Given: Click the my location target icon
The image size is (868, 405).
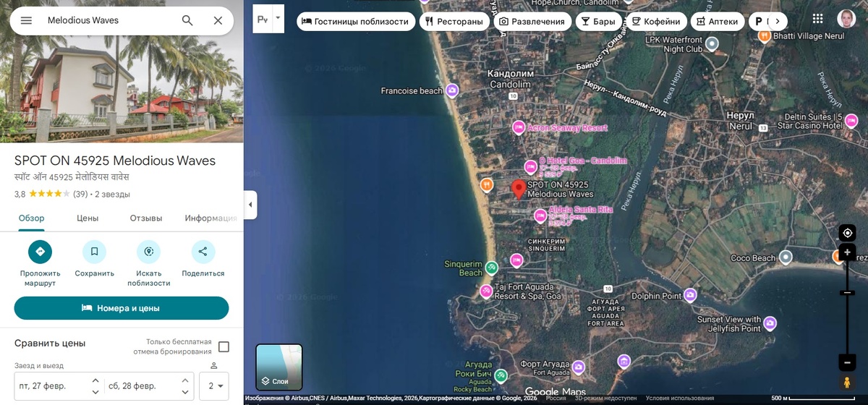Looking at the screenshot, I should click(848, 233).
